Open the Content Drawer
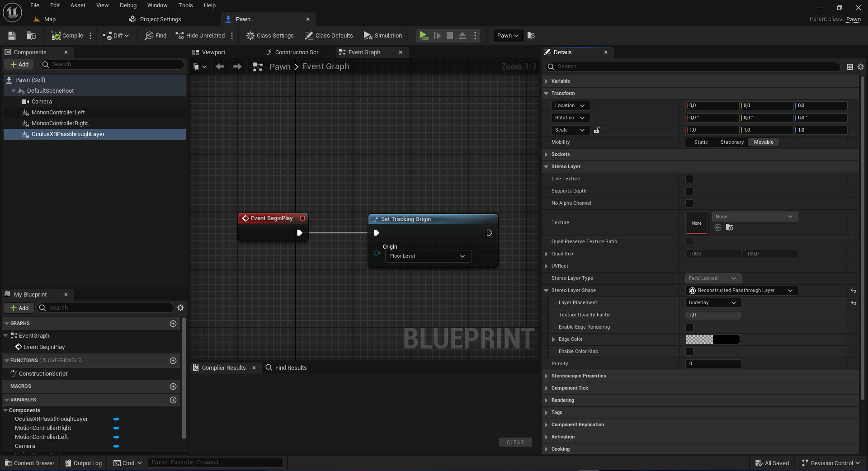The height and width of the screenshot is (471, 868). (x=29, y=463)
